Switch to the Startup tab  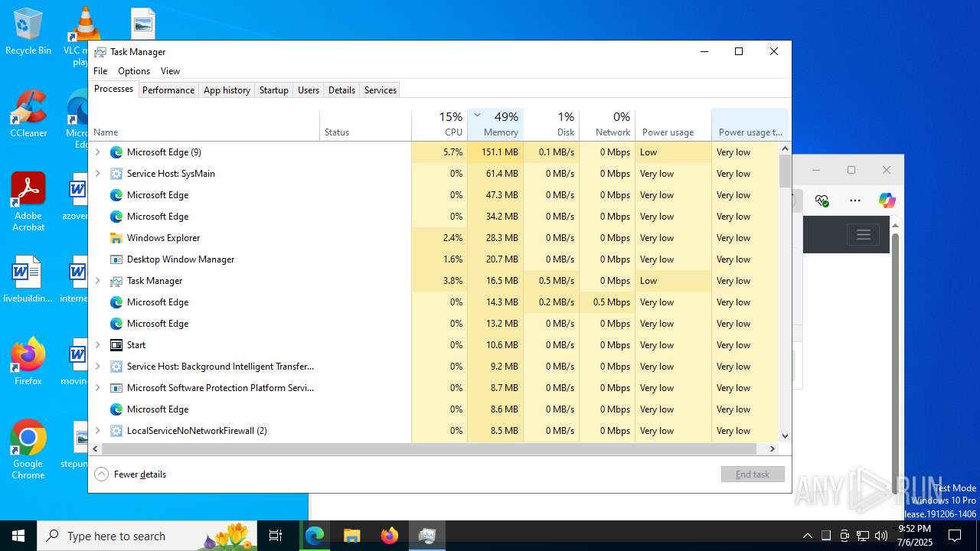[x=273, y=90]
